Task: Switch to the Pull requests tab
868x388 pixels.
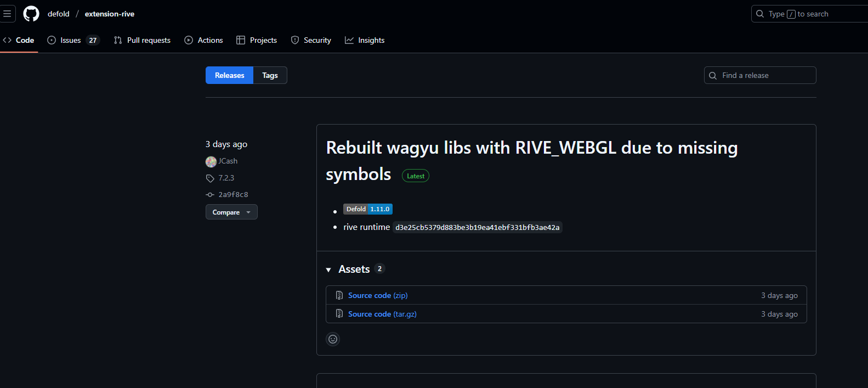Action: 142,40
